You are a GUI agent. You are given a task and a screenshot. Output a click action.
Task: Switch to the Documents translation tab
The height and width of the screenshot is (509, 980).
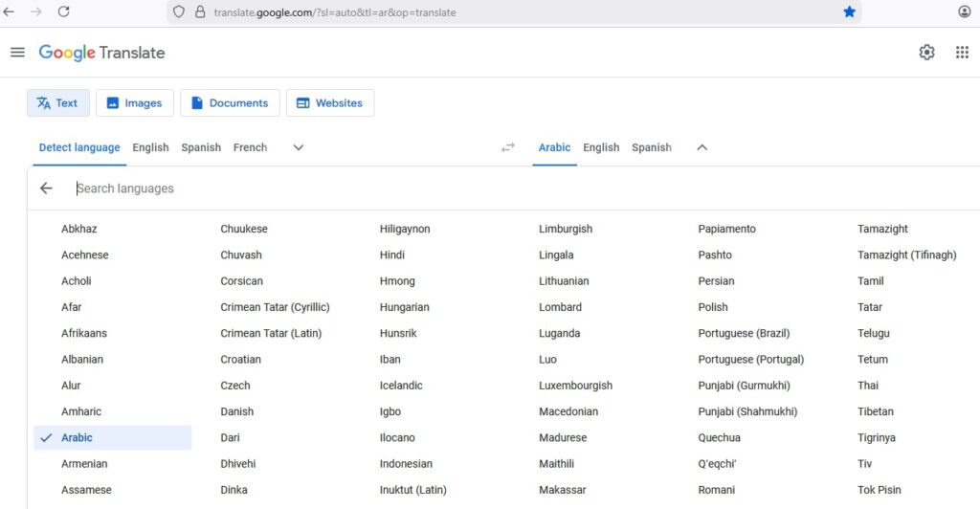(x=230, y=103)
